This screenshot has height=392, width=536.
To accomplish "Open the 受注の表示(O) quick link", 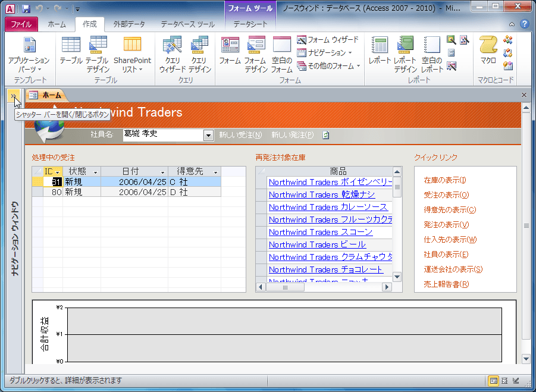I will click(x=446, y=195).
